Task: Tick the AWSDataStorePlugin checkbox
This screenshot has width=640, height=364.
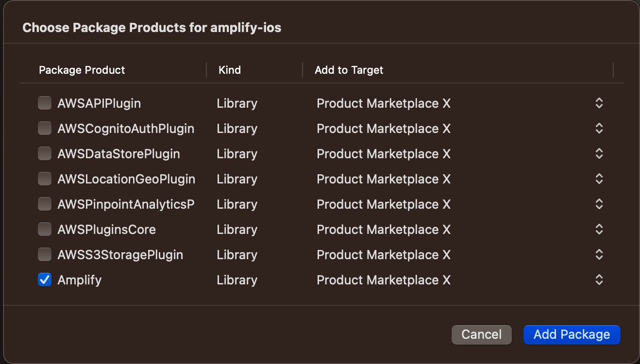Action: tap(45, 153)
